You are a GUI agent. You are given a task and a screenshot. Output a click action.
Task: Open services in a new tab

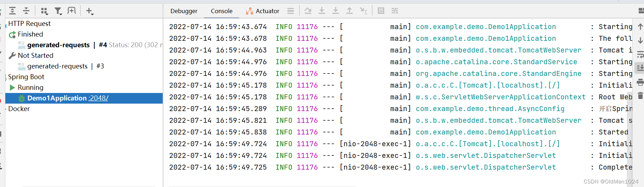tap(72, 11)
